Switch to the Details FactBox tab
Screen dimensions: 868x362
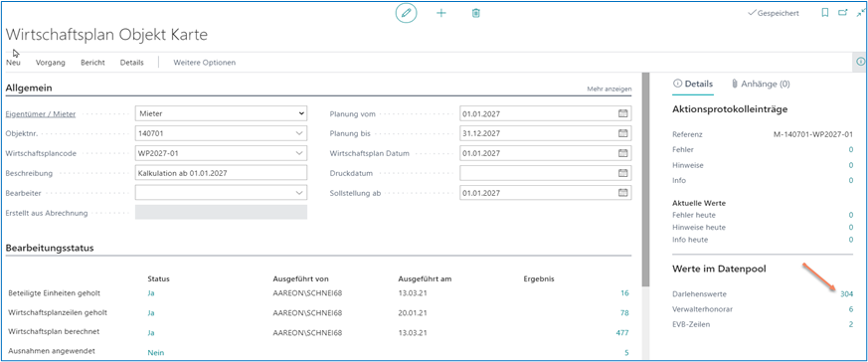click(x=693, y=85)
